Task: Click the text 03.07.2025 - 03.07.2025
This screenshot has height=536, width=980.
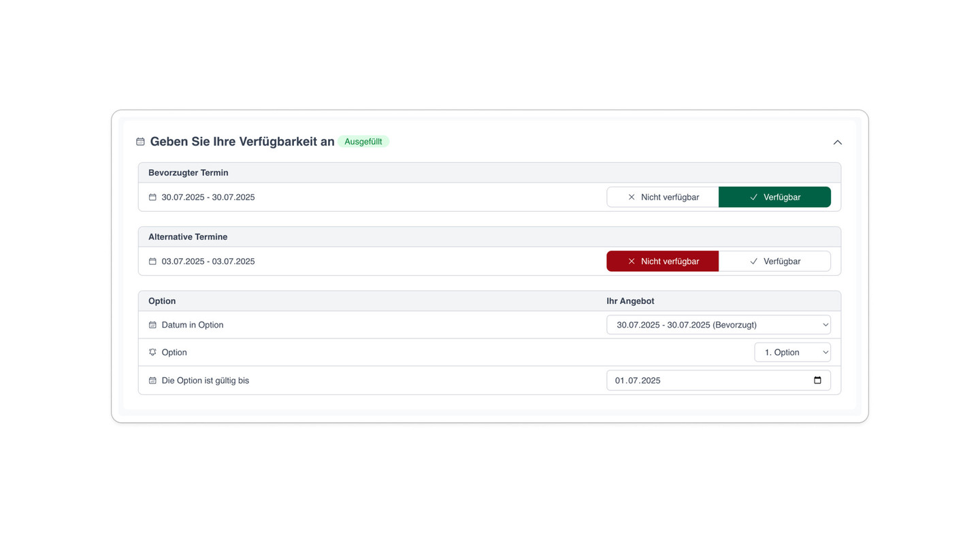Action: point(208,262)
